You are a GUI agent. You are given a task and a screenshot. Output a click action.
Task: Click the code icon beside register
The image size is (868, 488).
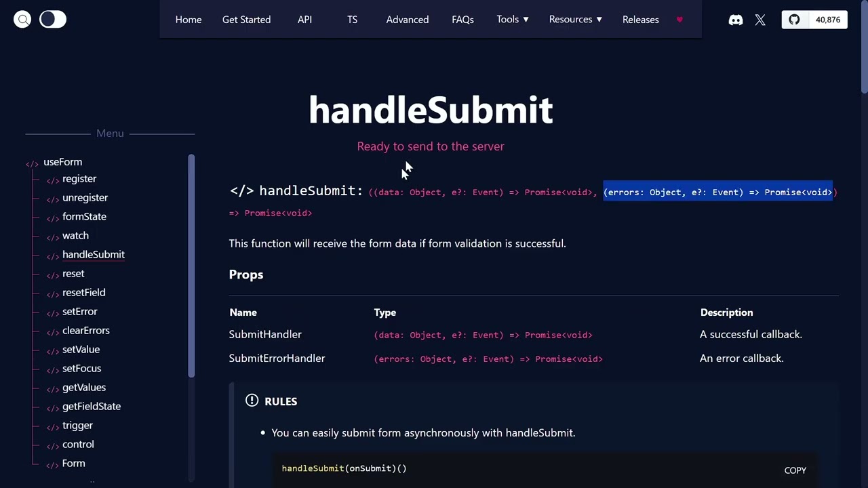tap(52, 180)
